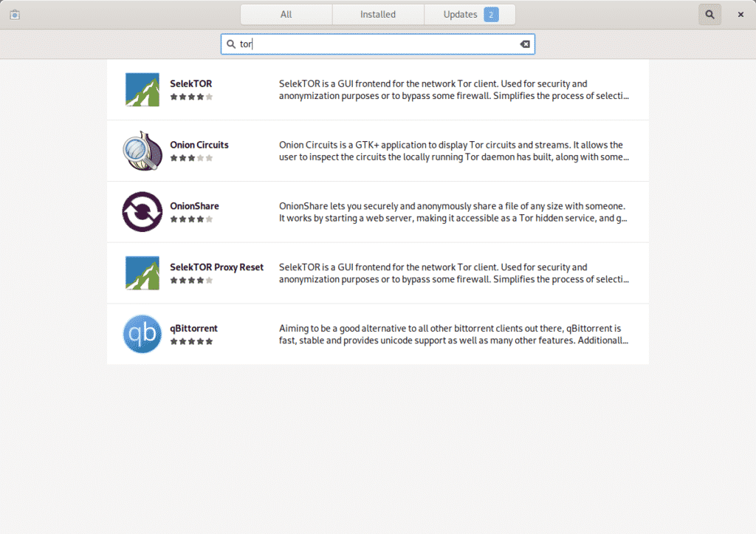Switch to the Installed tab
Screen dimensions: 756x534
click(378, 15)
